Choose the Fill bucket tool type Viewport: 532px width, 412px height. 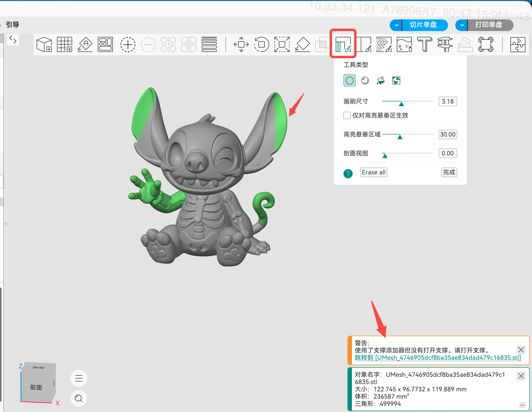381,80
